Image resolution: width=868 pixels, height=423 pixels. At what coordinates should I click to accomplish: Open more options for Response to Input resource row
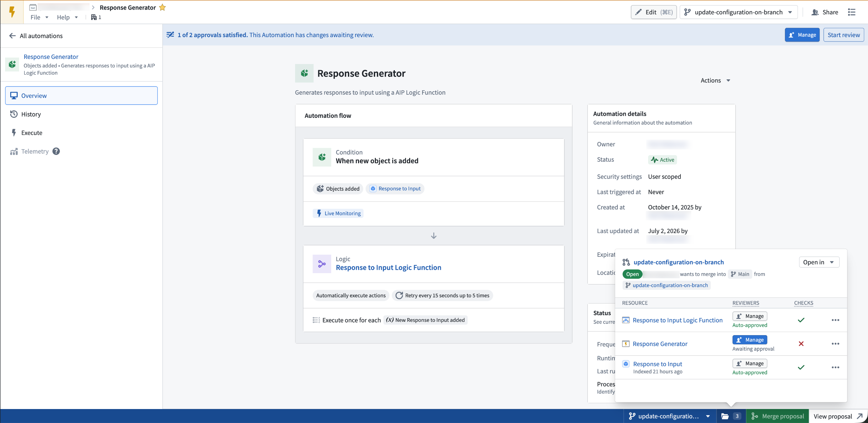(x=835, y=367)
